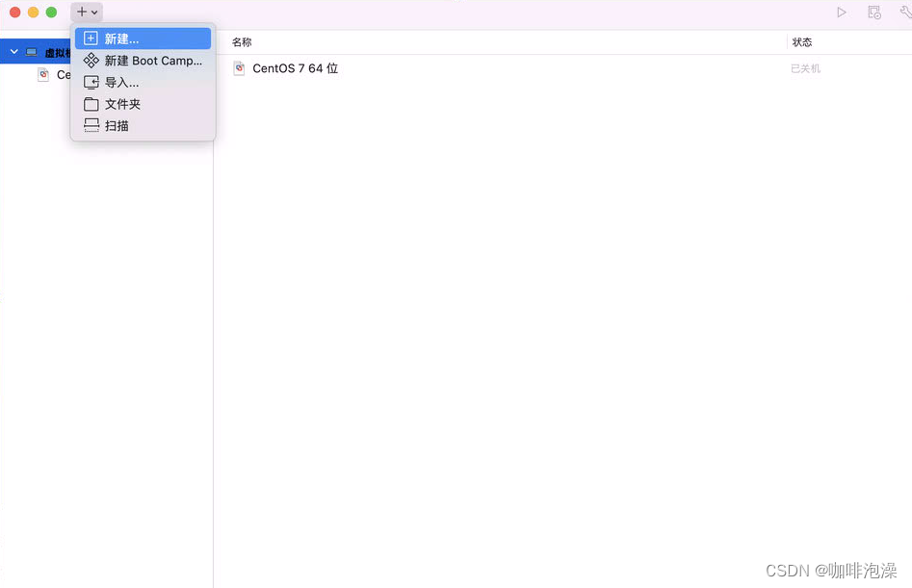Choose 扫描 in the dropdown menu
Image resolution: width=912 pixels, height=588 pixels.
point(143,125)
